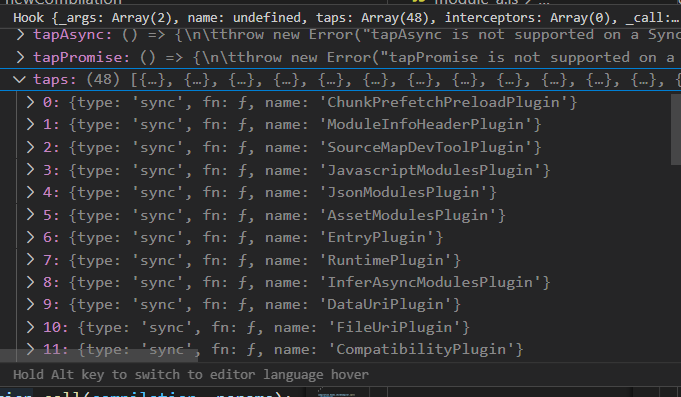Expand entry 5 AssetModulesPlugin
This screenshot has width=681, height=397.
(30, 215)
